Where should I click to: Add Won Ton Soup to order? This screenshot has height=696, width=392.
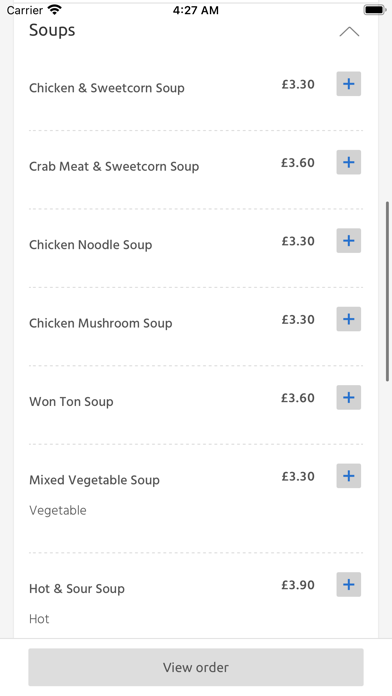(348, 398)
